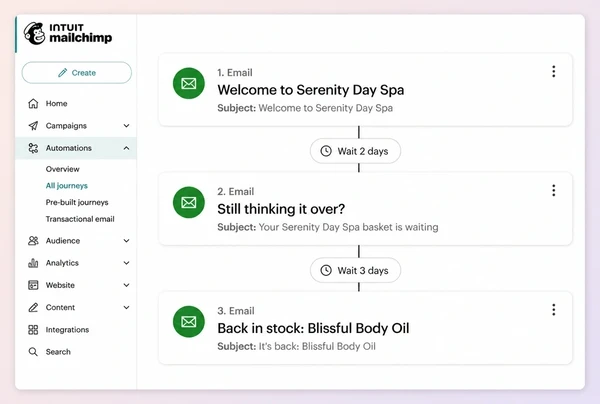This screenshot has height=404, width=600.
Task: Open the Audience menu item
Action: [63, 241]
